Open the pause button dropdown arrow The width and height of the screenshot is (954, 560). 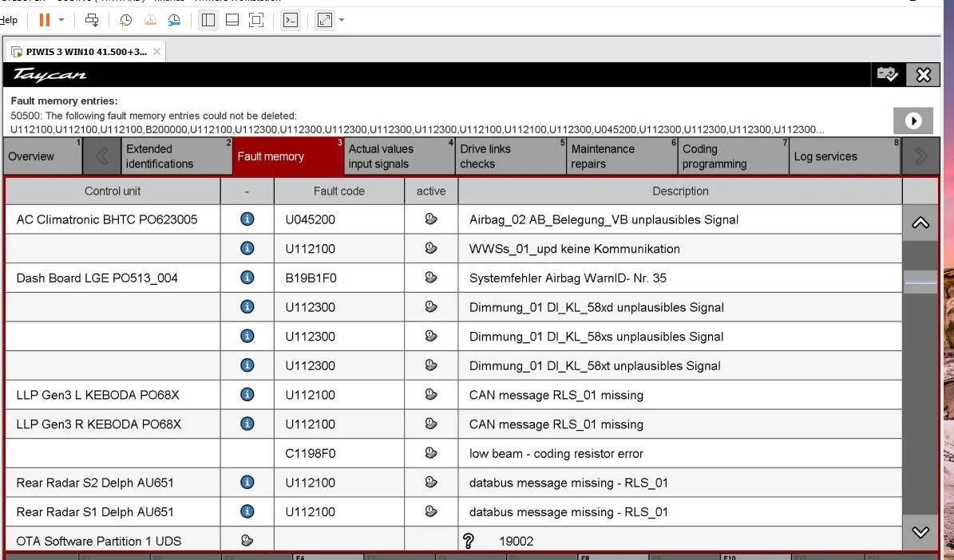click(x=61, y=20)
